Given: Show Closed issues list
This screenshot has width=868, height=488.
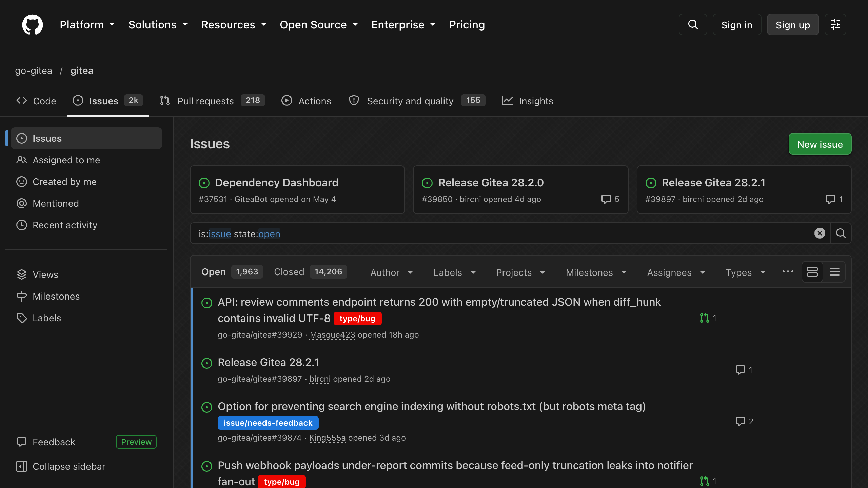Looking at the screenshot, I should [x=310, y=272].
